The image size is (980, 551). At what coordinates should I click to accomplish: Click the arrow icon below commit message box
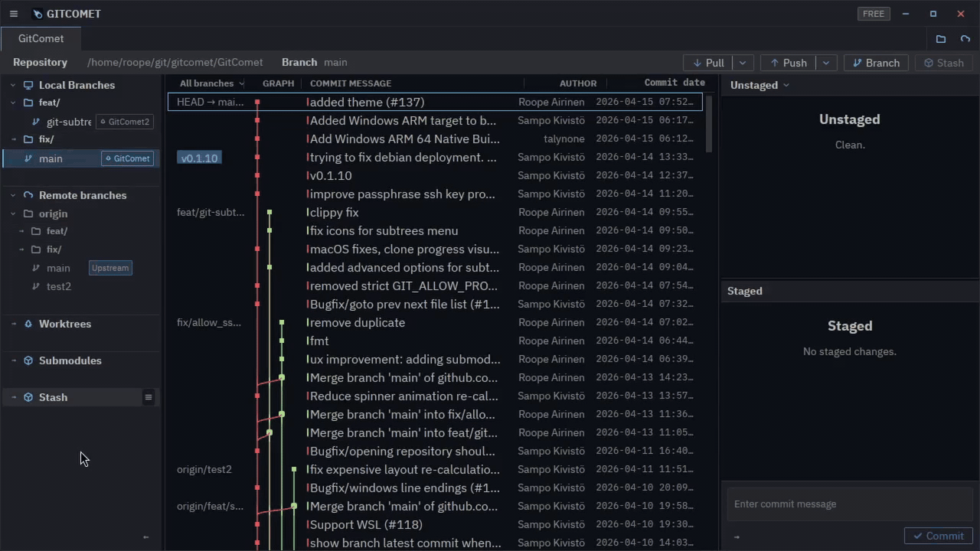(x=737, y=536)
